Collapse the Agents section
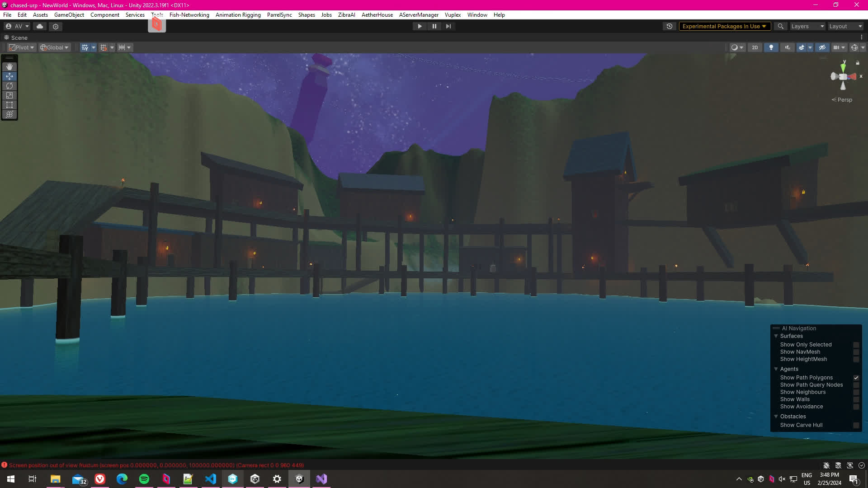Image resolution: width=868 pixels, height=488 pixels. [x=776, y=369]
